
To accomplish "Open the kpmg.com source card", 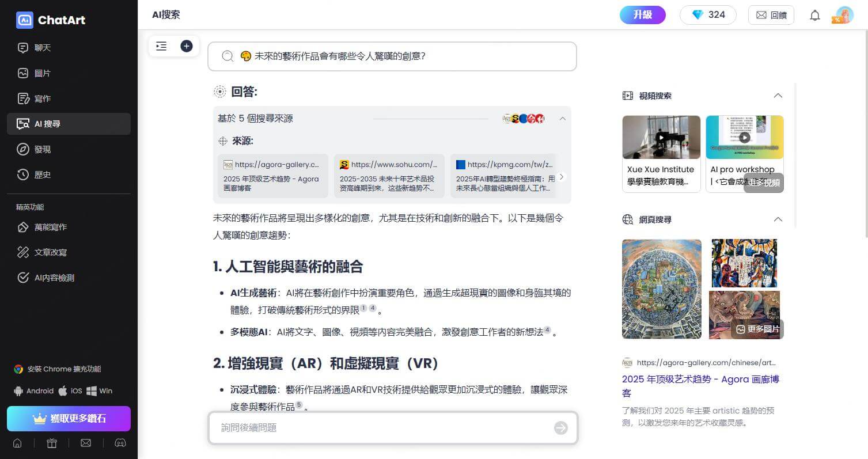I will 503,176.
